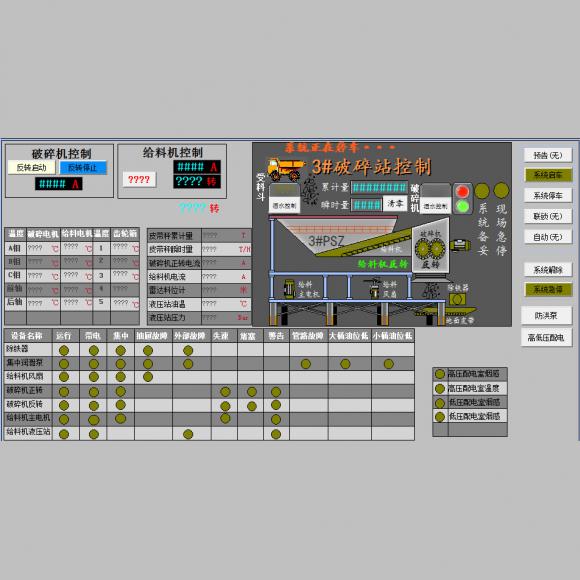Toggle the 自动(无) automatic mode button

click(x=548, y=237)
